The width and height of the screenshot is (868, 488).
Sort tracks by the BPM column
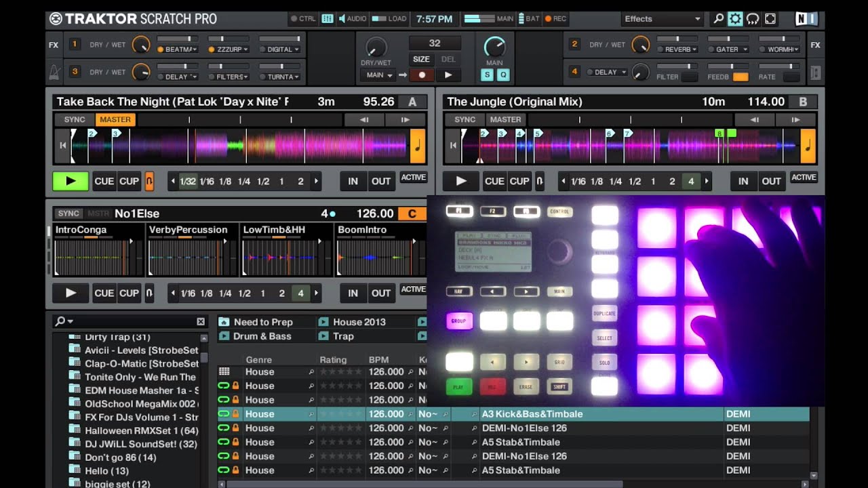378,360
